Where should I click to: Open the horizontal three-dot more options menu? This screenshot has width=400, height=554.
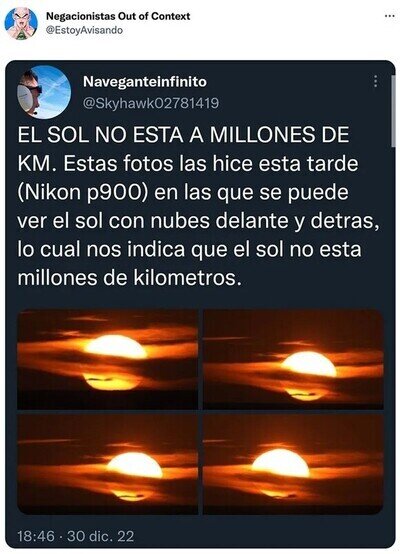tap(389, 16)
